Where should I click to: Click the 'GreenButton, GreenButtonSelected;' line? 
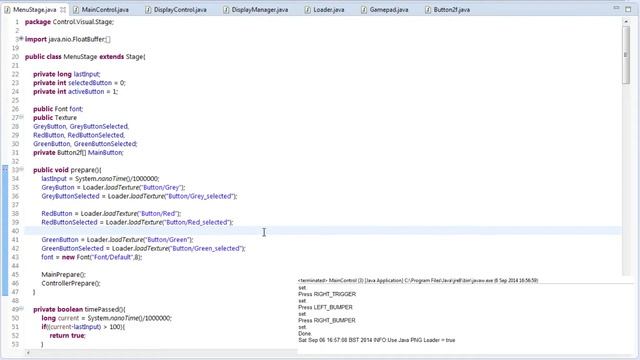pyautogui.click(x=85, y=144)
